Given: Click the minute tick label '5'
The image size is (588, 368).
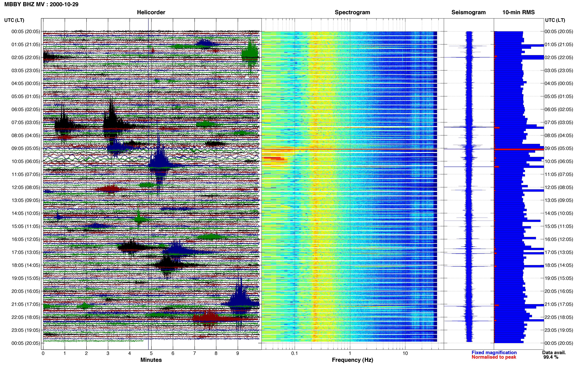Looking at the screenshot, I should [x=151, y=353].
